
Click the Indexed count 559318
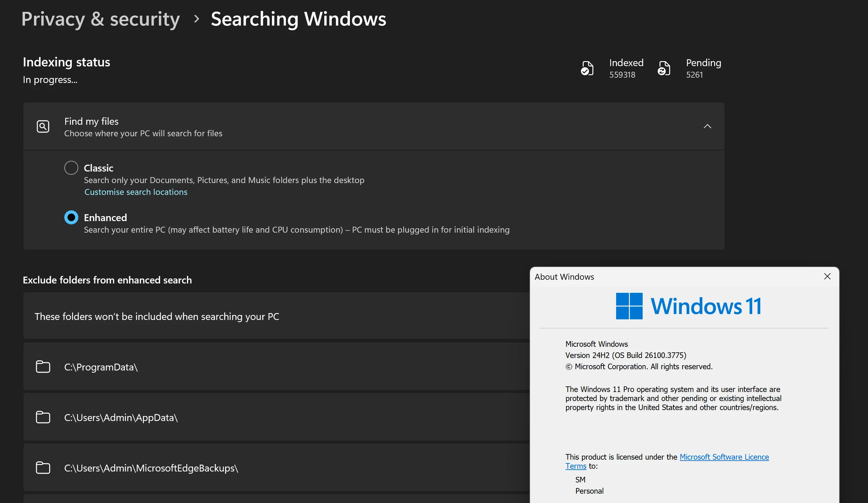tap(622, 75)
